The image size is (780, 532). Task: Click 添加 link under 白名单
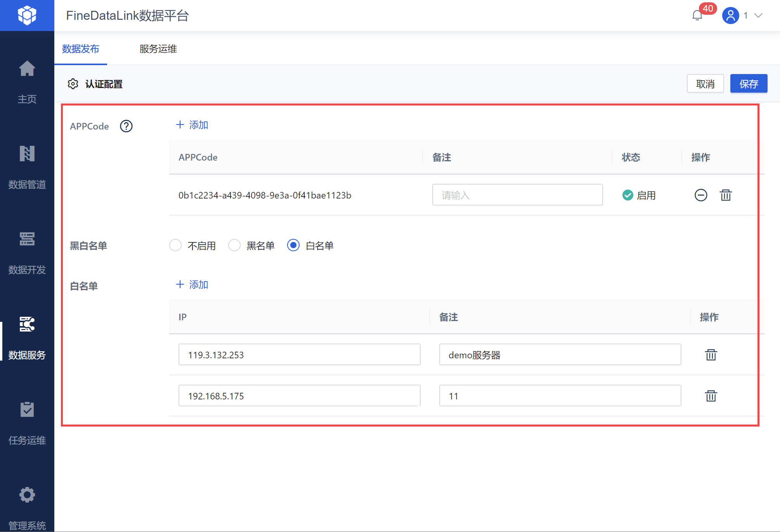[x=192, y=285]
